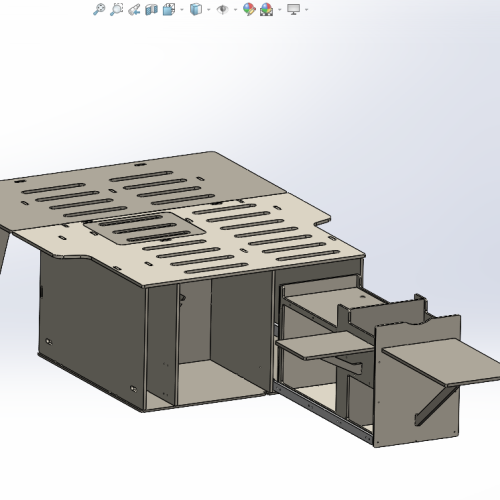Select the small slotted hatch cover on top

144,228
